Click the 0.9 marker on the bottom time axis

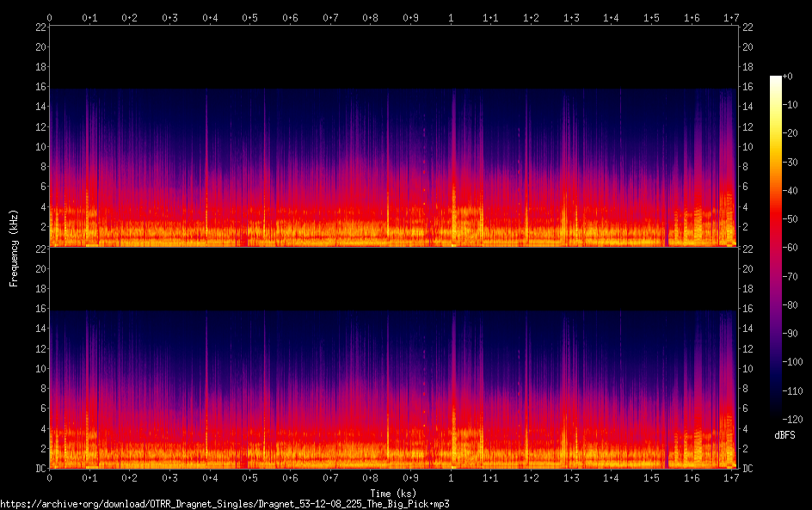tap(410, 477)
